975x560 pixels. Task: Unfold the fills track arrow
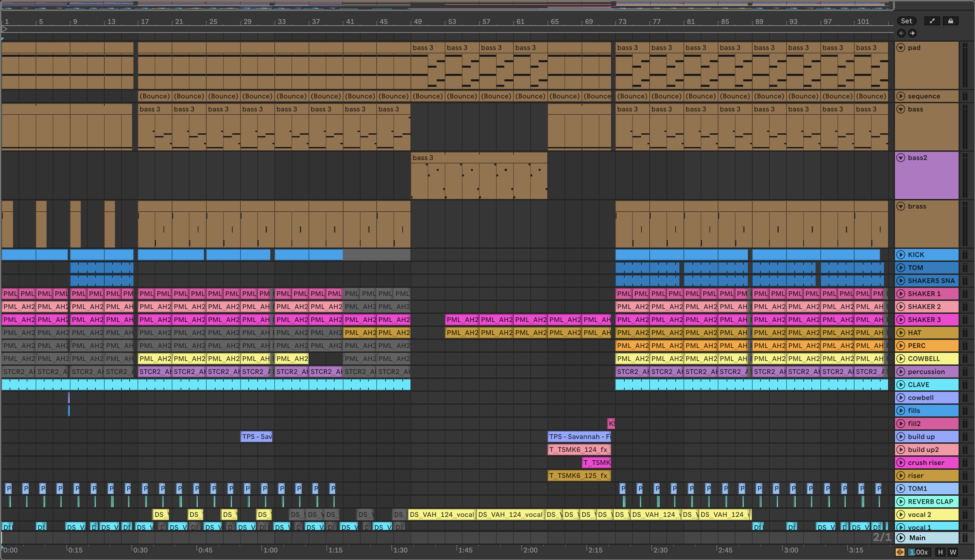coord(901,411)
